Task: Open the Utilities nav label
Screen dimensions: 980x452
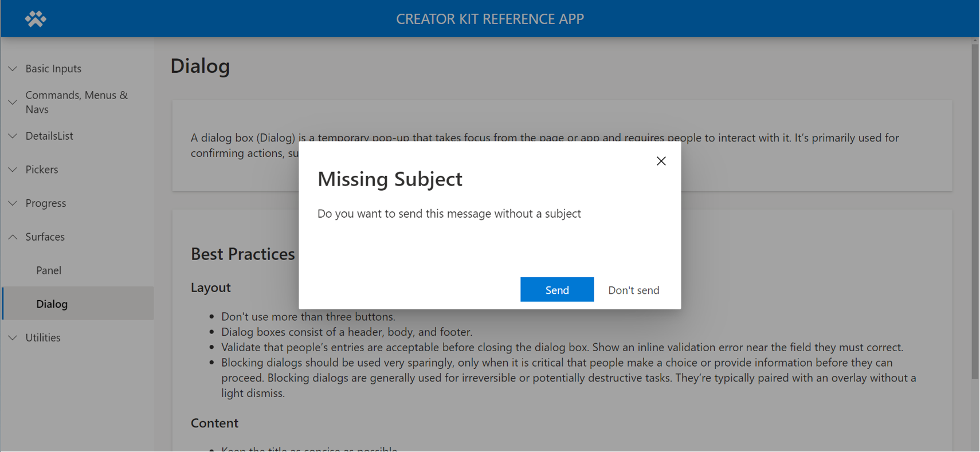Action: pos(43,337)
